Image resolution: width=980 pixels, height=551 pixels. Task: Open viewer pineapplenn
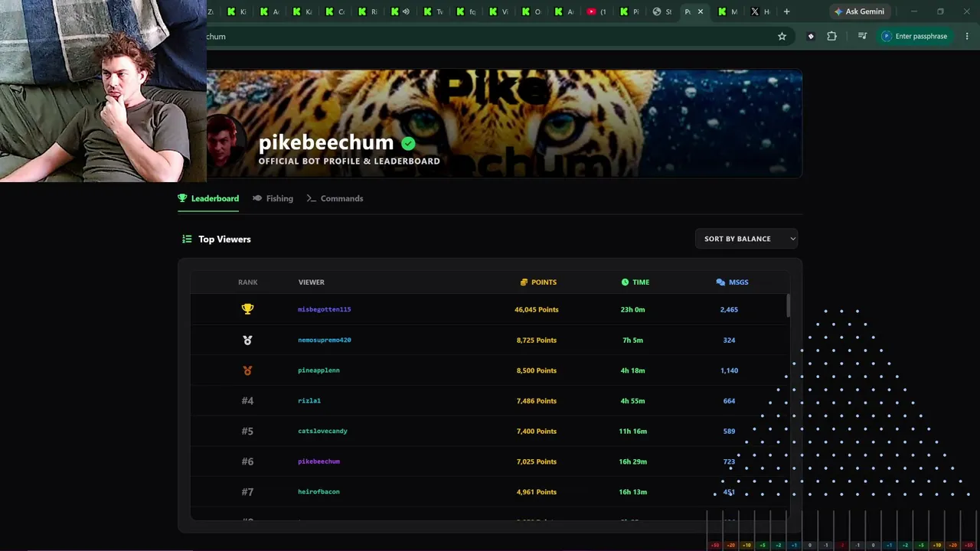[x=318, y=370]
